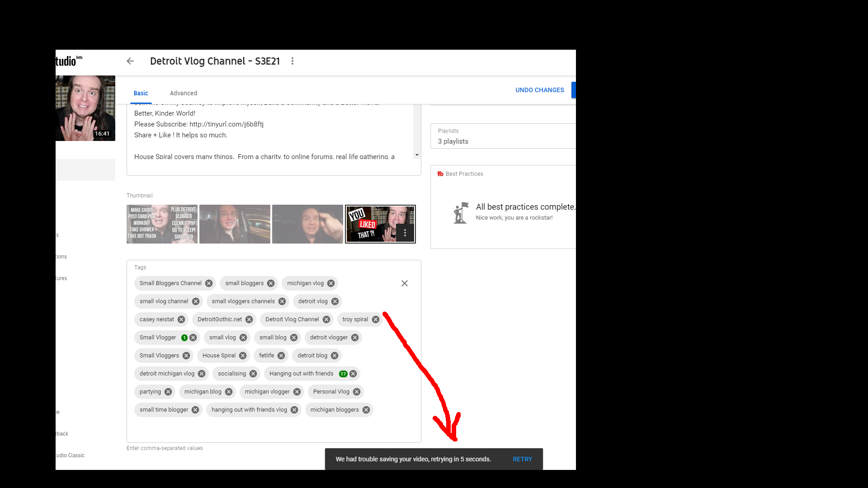Viewport: 868px width, 488px height.
Task: Click the 'Detroit Vlog Channel - S3E21' title
Action: pos(215,61)
